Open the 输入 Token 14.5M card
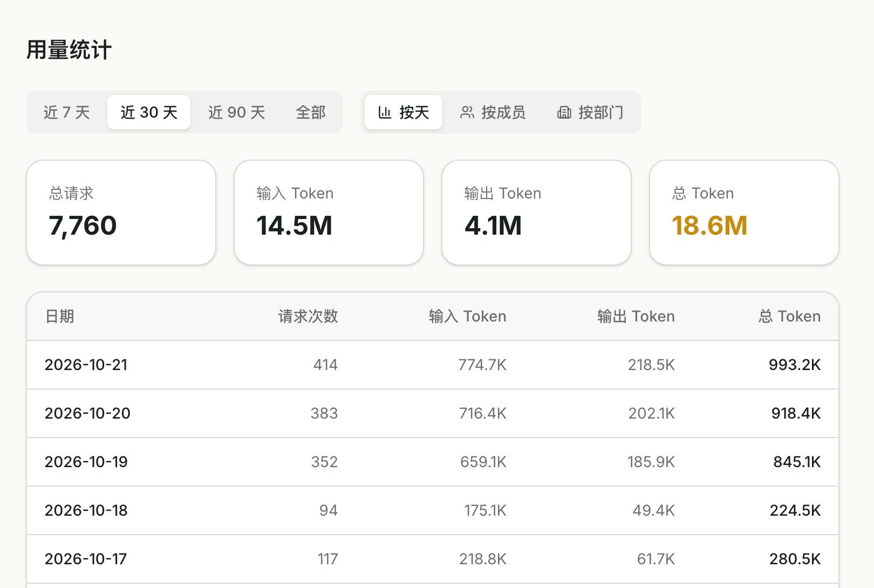The height and width of the screenshot is (588, 874). tap(329, 213)
